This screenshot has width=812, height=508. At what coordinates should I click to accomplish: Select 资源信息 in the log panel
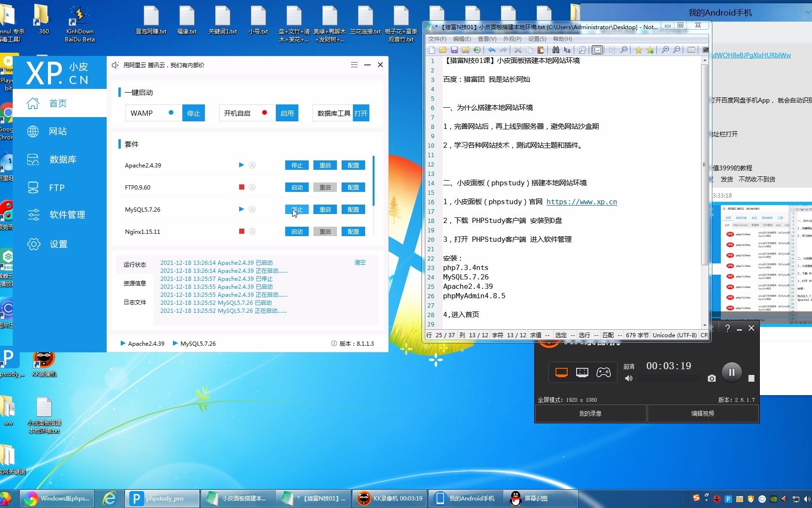pyautogui.click(x=135, y=283)
